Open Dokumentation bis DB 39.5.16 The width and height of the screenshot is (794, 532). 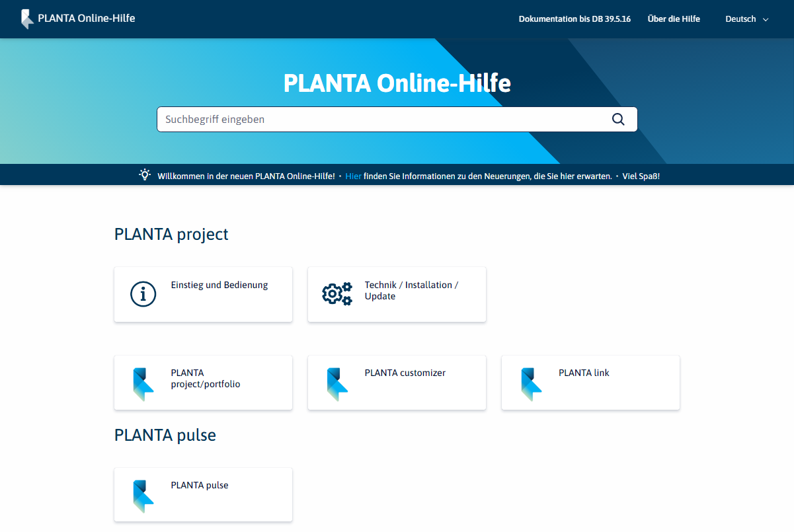pos(575,19)
